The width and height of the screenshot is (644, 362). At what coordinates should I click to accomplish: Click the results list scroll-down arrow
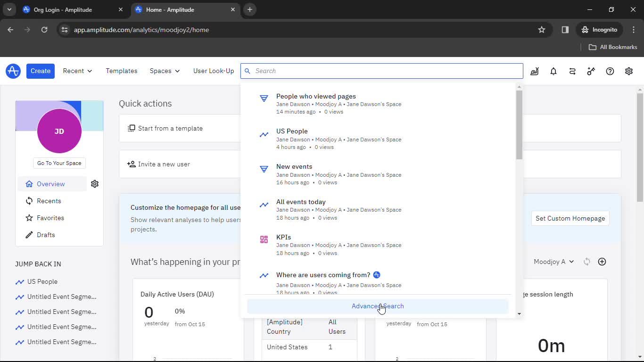519,314
